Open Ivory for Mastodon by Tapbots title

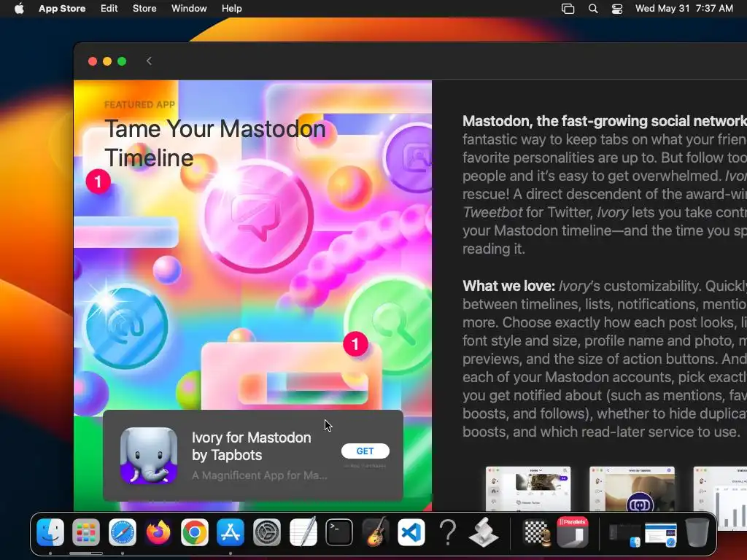(251, 446)
